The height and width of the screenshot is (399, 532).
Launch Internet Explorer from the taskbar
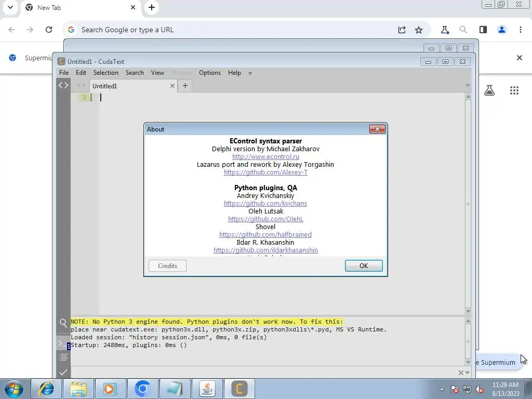[46, 389]
